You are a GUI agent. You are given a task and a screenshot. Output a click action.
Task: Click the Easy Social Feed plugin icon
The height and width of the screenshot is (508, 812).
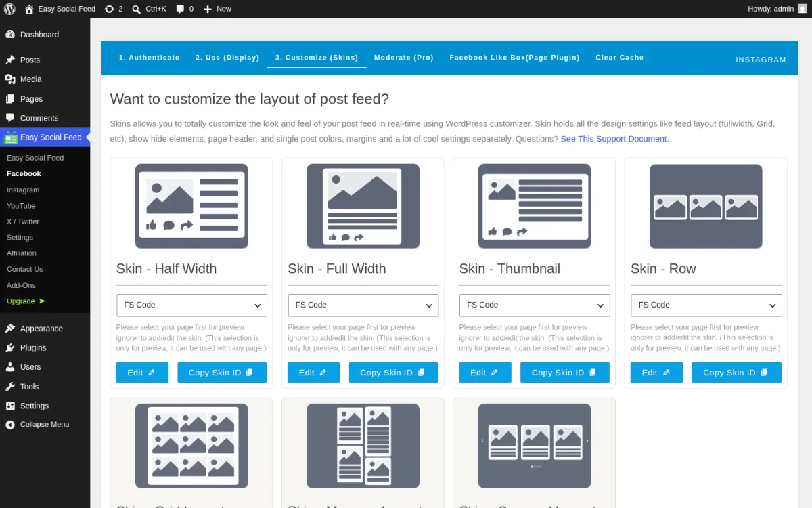10,137
